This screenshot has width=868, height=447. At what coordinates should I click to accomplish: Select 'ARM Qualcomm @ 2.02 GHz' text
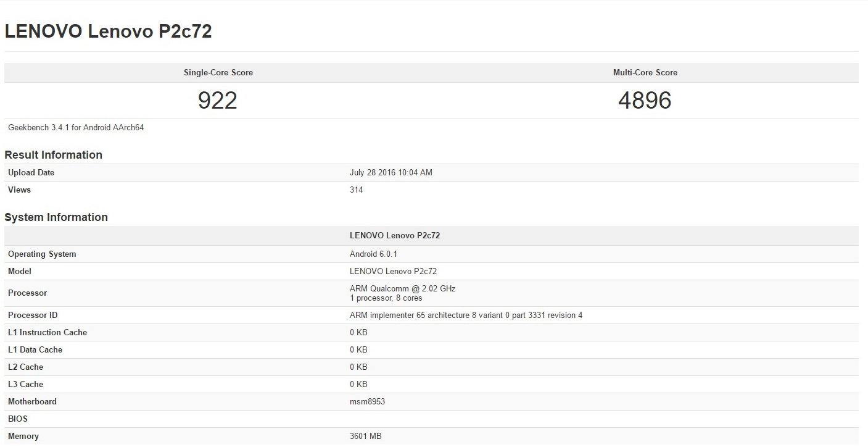click(403, 288)
